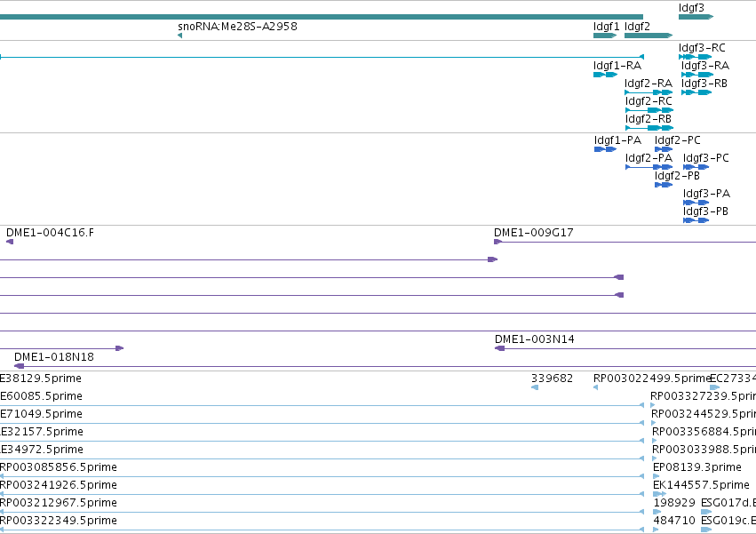The width and height of the screenshot is (756, 534).
Task: Click the ESG017d EST label
Action: pyautogui.click(x=728, y=503)
